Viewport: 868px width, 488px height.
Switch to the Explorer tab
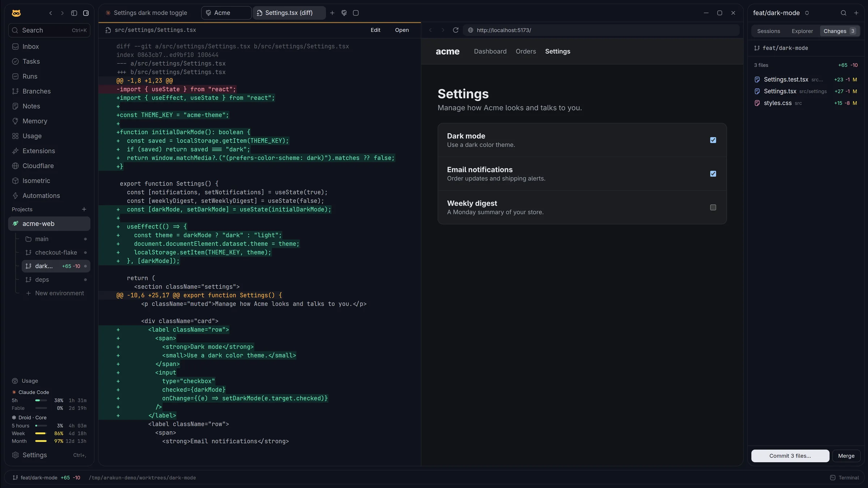802,31
